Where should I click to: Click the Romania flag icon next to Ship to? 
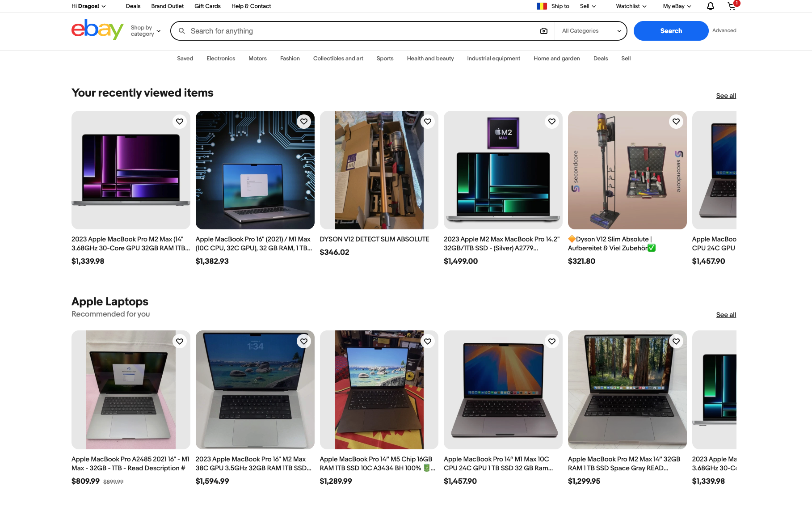[542, 6]
